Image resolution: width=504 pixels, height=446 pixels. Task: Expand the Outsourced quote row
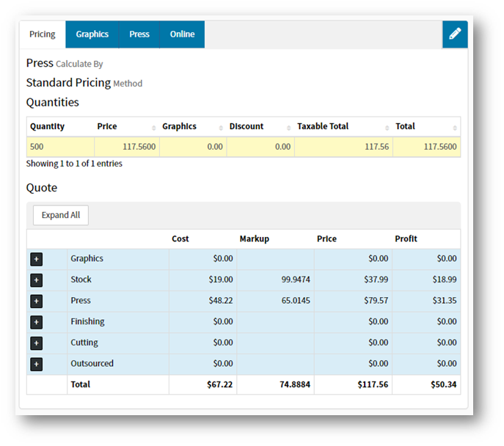[x=37, y=364]
